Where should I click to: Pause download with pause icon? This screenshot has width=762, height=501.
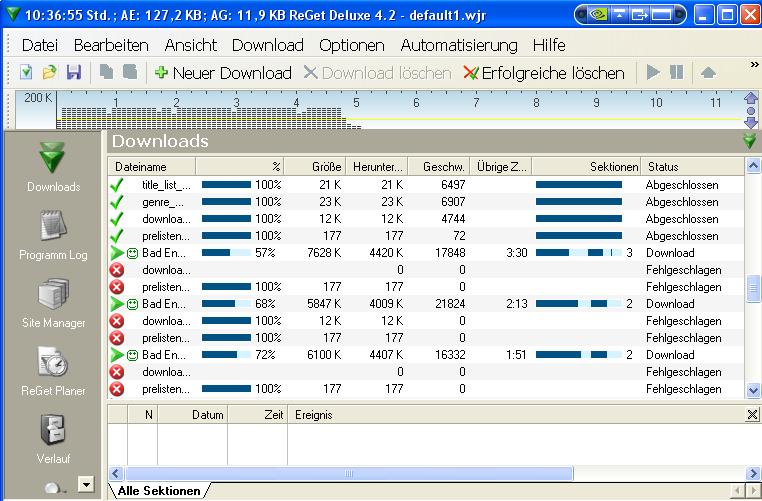[677, 73]
